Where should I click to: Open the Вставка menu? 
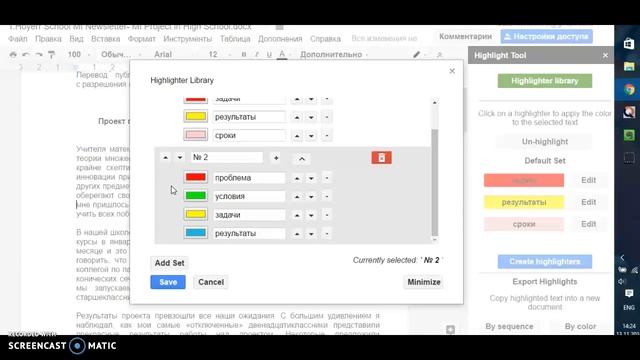[x=105, y=39]
